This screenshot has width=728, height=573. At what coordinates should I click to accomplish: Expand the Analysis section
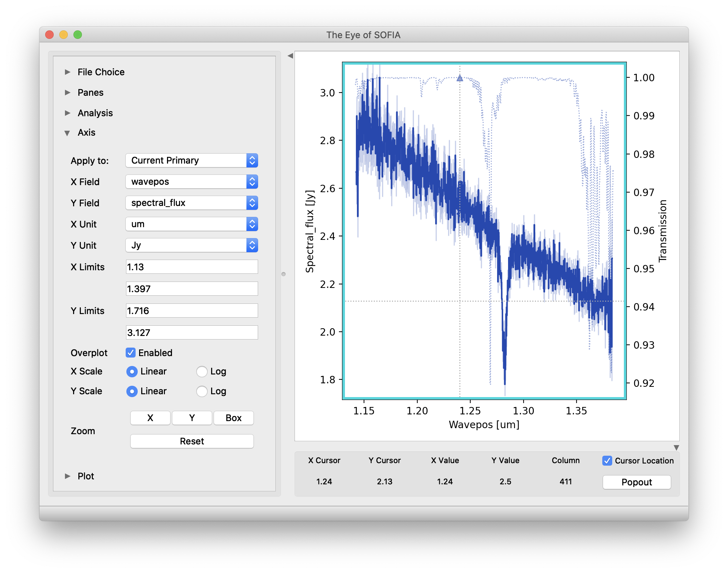[67, 113]
